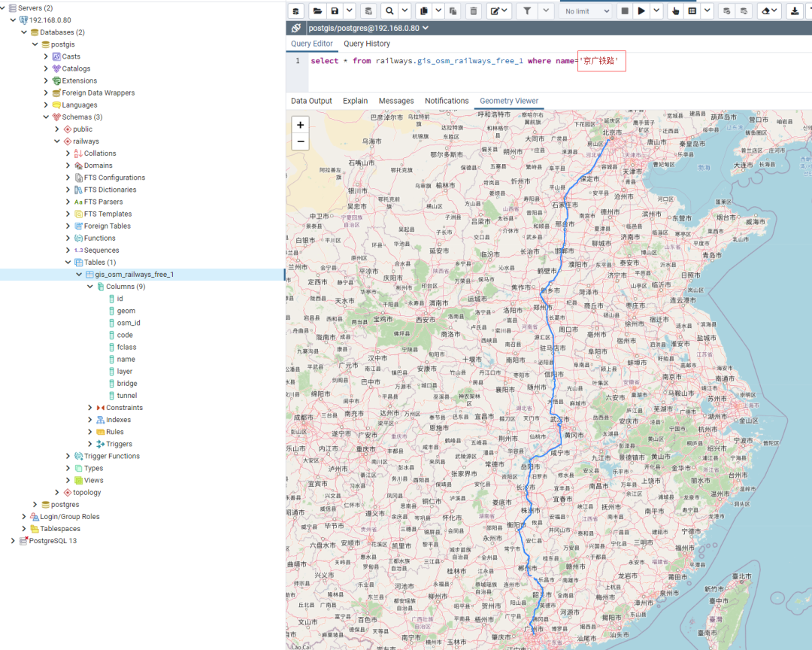812x650 pixels.
Task: Open the Data Output tab
Action: tap(311, 101)
